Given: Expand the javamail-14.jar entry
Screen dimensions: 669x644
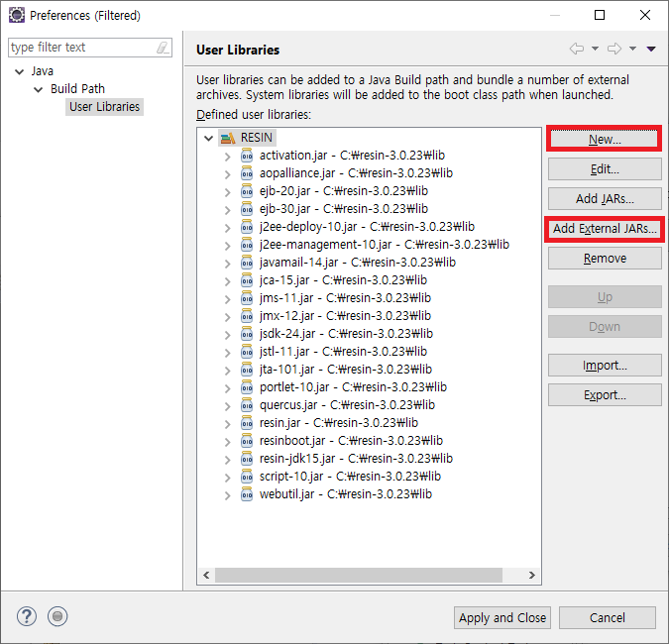Looking at the screenshot, I should coord(227,263).
